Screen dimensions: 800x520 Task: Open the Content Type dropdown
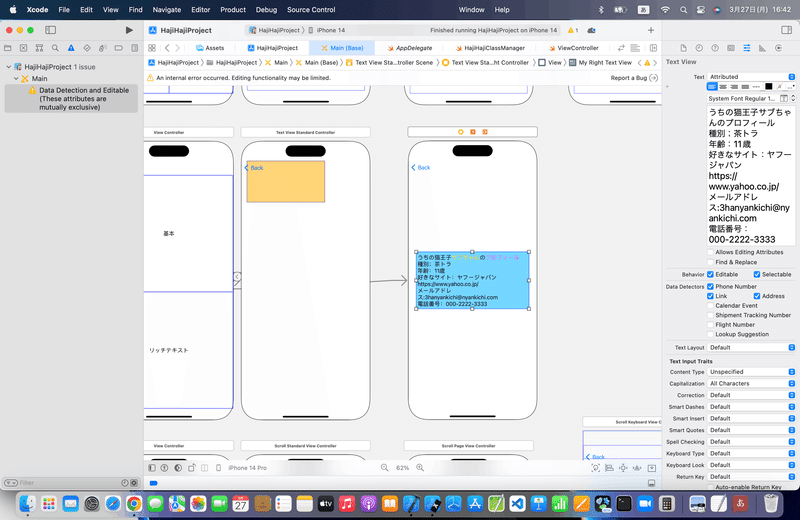pyautogui.click(x=751, y=372)
